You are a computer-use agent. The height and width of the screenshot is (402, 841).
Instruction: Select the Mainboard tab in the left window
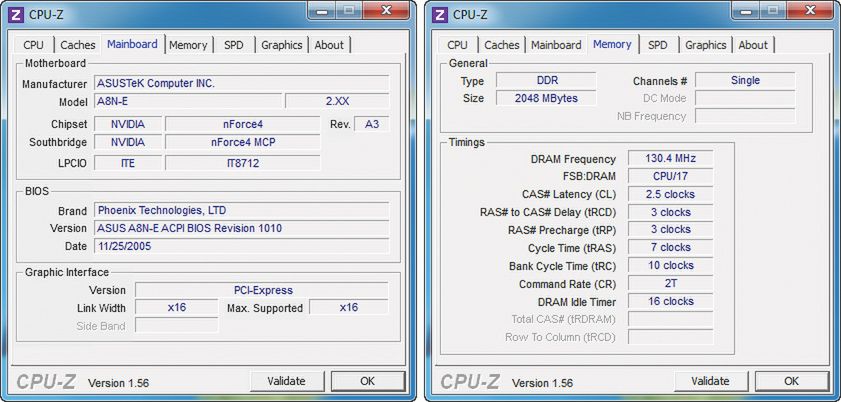pyautogui.click(x=132, y=44)
